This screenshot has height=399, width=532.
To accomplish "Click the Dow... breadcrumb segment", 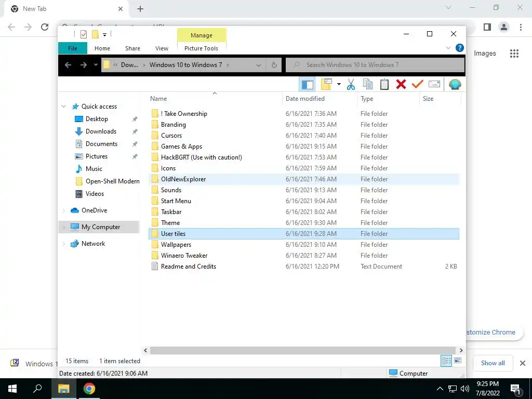I will tap(129, 65).
